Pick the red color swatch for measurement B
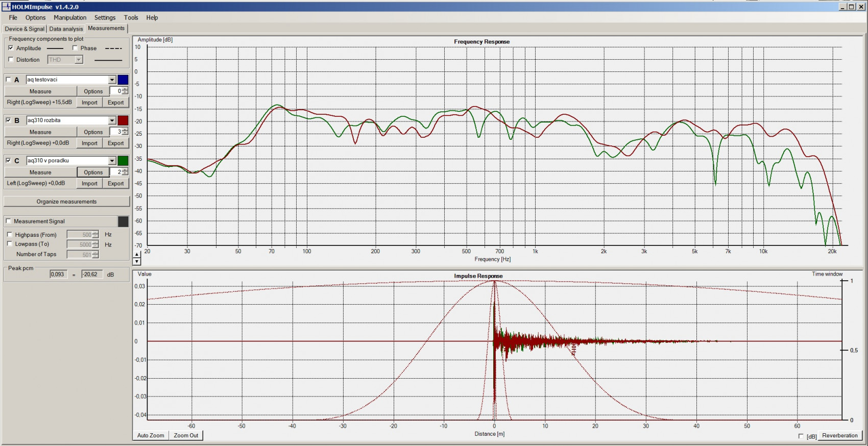868x446 pixels. [x=123, y=120]
